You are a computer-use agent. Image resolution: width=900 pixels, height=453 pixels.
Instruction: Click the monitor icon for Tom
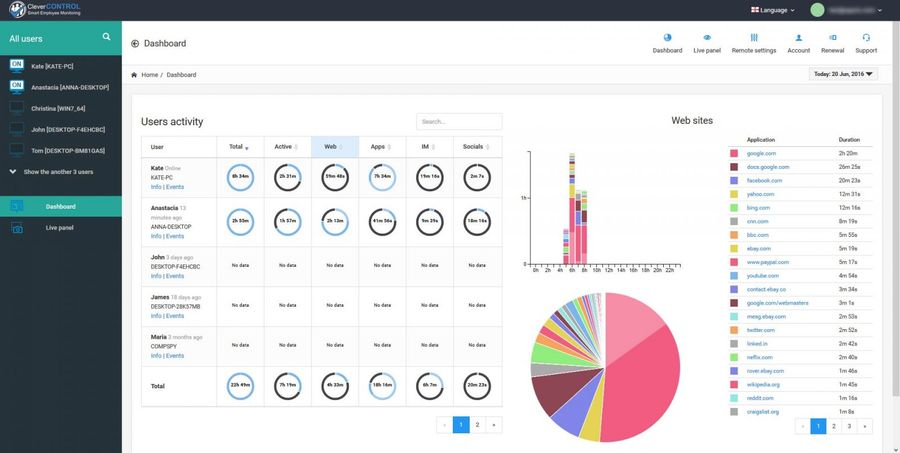[17, 150]
